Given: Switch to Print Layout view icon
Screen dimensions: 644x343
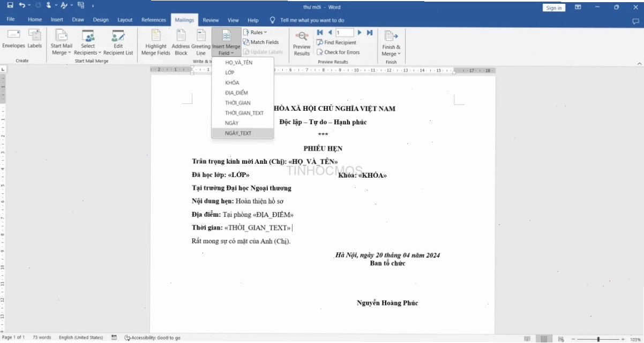Looking at the screenshot, I should (544, 338).
